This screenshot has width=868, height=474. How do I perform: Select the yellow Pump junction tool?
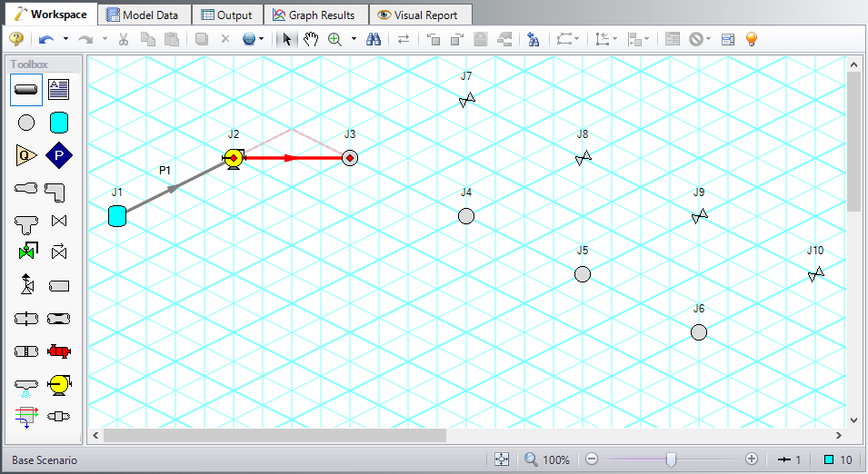tap(59, 384)
